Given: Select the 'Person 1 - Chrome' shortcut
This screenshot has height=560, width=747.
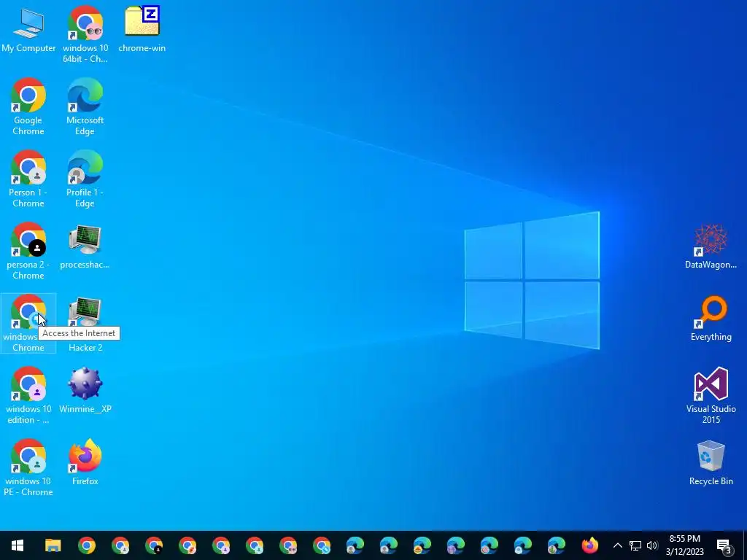Looking at the screenshot, I should (28, 179).
